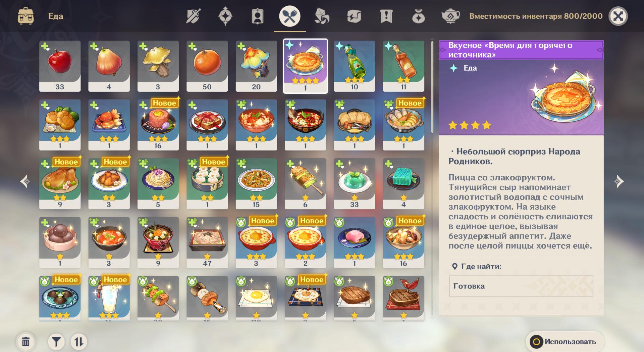This screenshot has width=644, height=352.
Task: Close the inventory with X button
Action: pyautogui.click(x=618, y=16)
